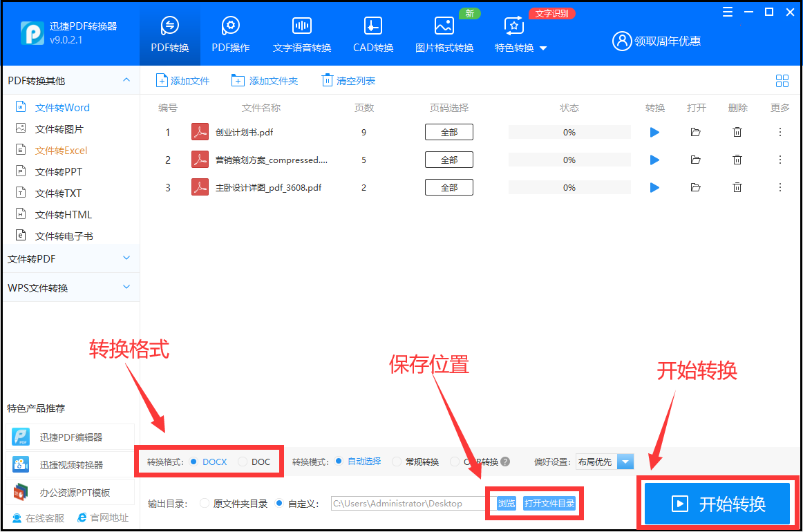Click the 领取周年优惠 account icon
Image resolution: width=803 pixels, height=532 pixels.
[x=622, y=41]
